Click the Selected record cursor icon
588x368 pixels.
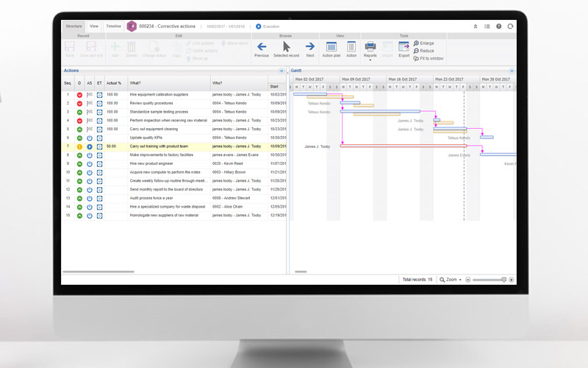[x=286, y=47]
